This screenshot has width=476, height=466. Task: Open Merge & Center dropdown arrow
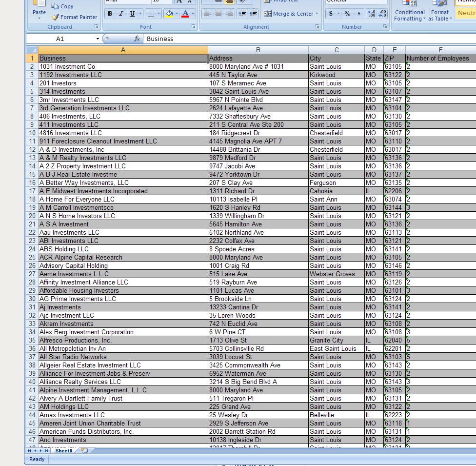tap(317, 14)
